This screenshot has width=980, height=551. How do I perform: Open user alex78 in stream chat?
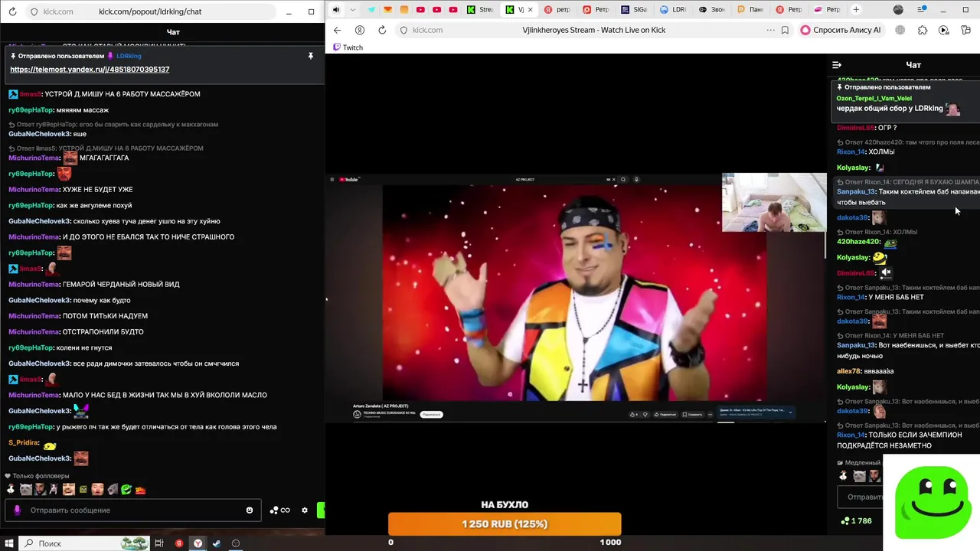click(x=849, y=371)
